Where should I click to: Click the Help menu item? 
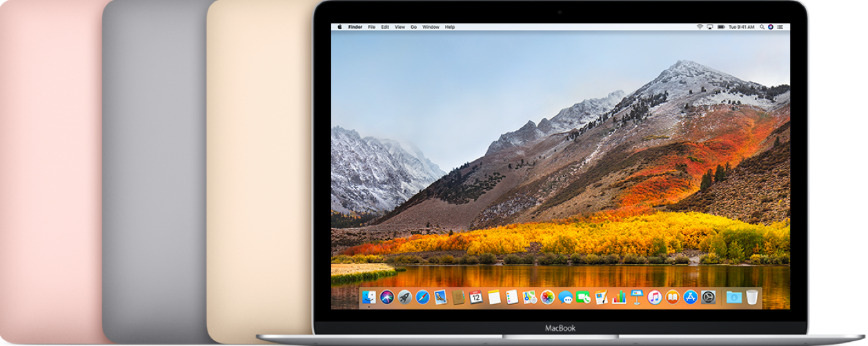tap(450, 27)
